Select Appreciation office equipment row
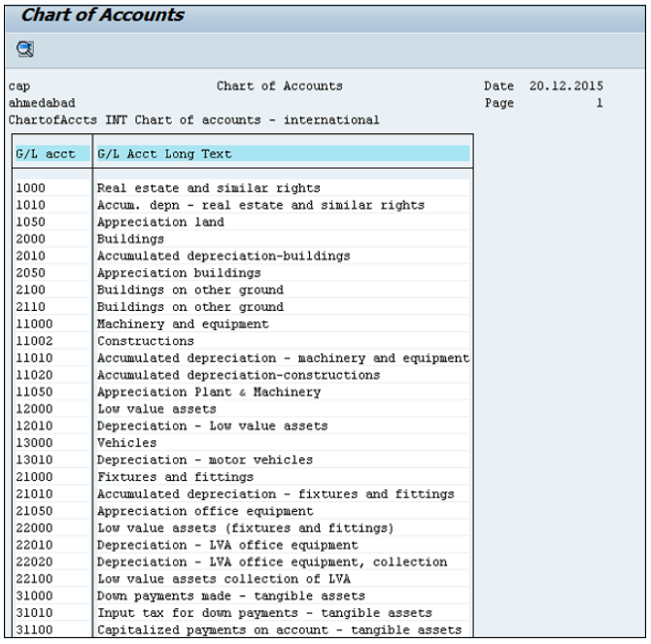The image size is (651, 644). [x=205, y=511]
